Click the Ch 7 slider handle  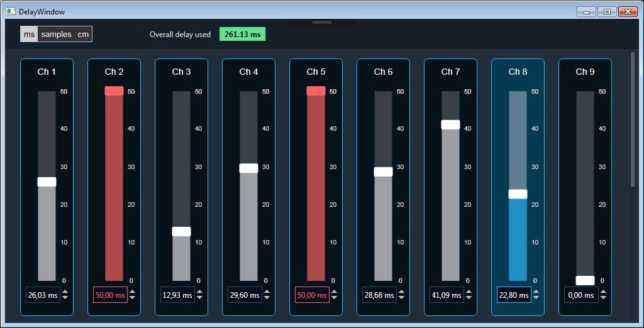450,125
